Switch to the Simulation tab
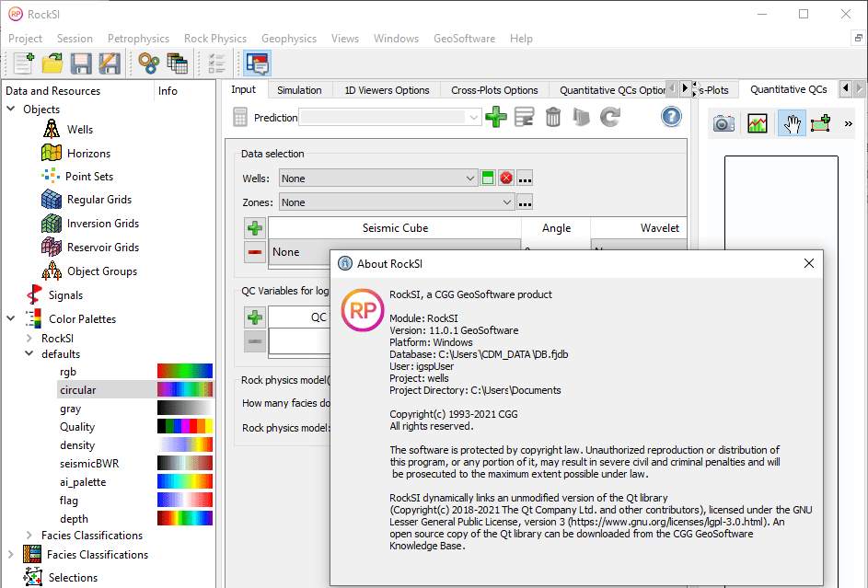 coord(299,90)
